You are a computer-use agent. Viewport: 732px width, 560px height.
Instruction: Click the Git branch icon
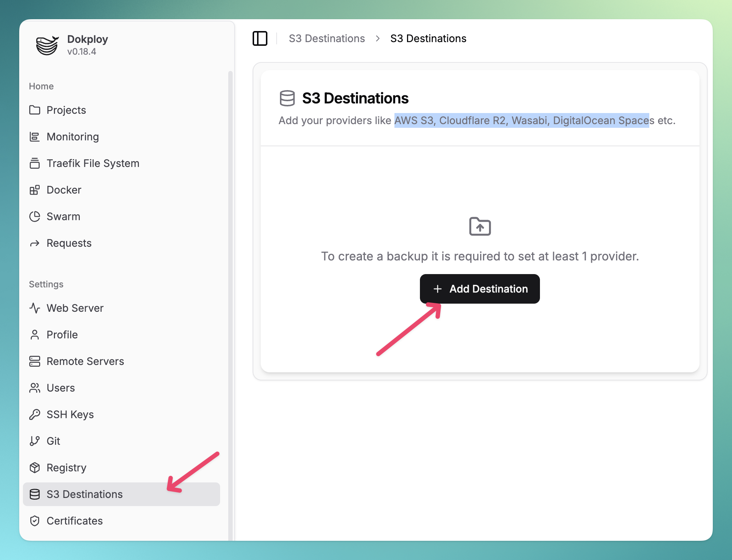(x=35, y=441)
